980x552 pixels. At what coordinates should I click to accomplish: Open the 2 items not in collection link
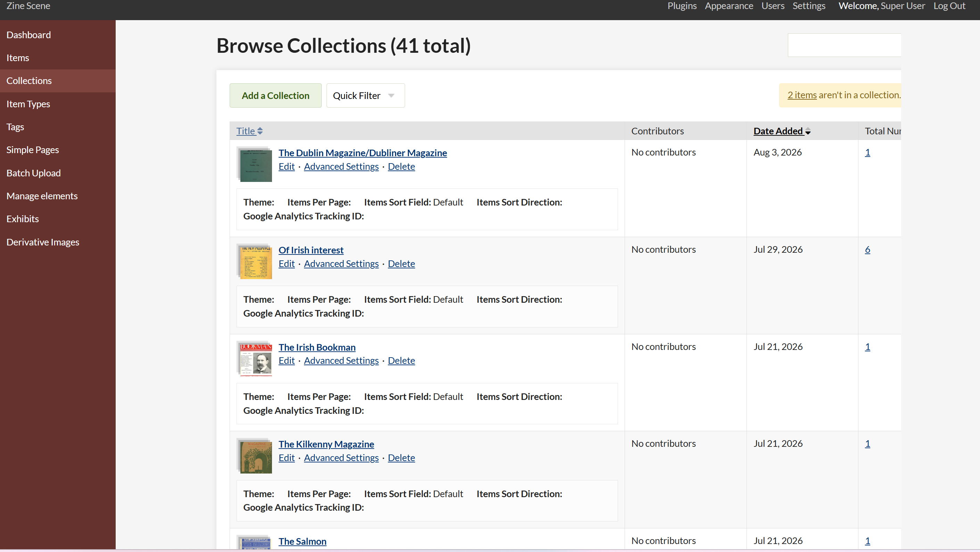tap(802, 95)
